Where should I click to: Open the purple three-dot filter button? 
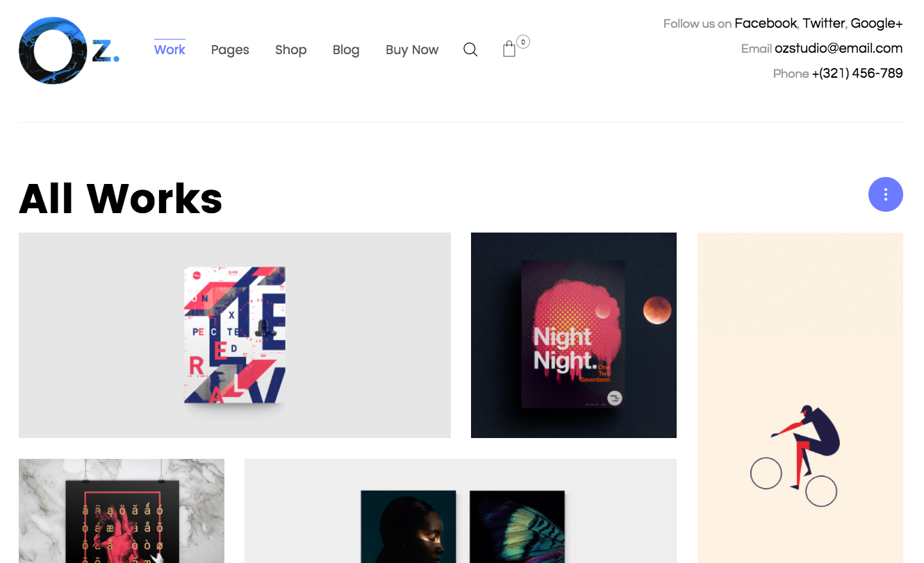(x=885, y=194)
